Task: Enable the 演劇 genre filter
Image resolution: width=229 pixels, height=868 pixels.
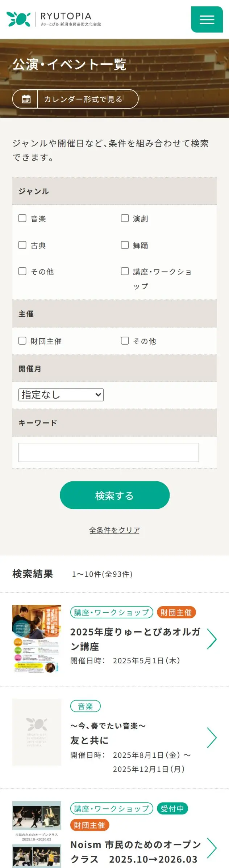Action: coord(125,218)
